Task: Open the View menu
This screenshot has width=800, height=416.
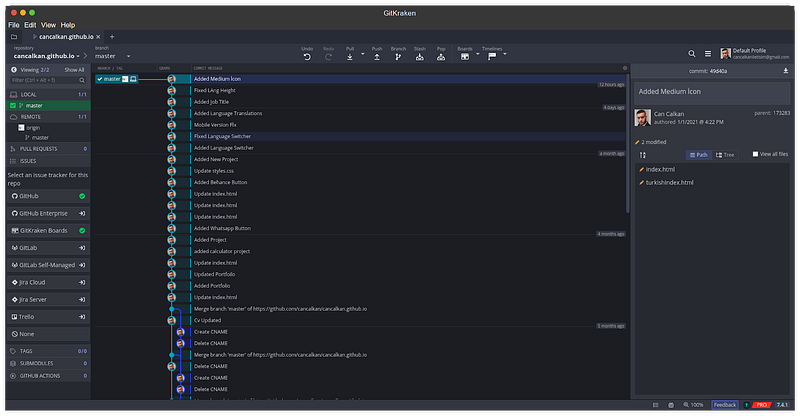Action: coord(46,24)
